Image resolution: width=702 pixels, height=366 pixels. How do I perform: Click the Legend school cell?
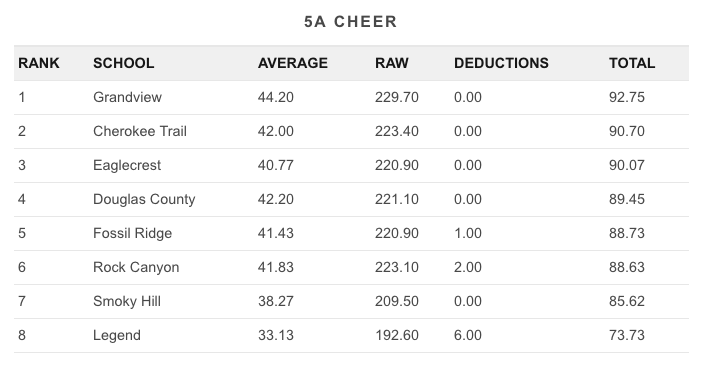pos(117,335)
